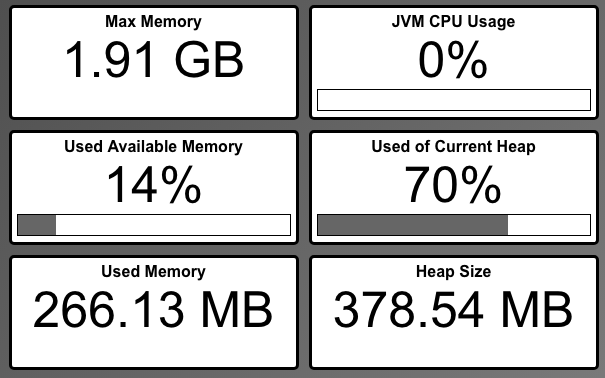Click the Used of Current Heap title

coord(453,147)
